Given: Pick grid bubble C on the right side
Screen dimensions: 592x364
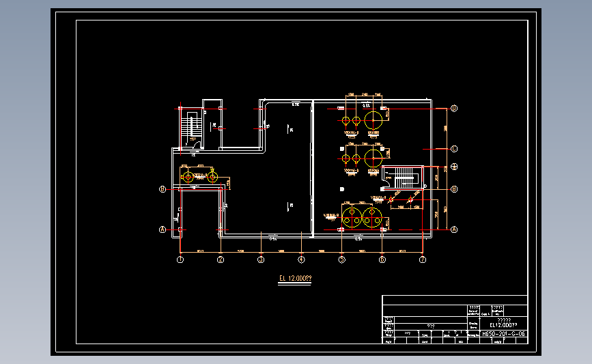Looking at the screenshot, I should (x=454, y=149).
